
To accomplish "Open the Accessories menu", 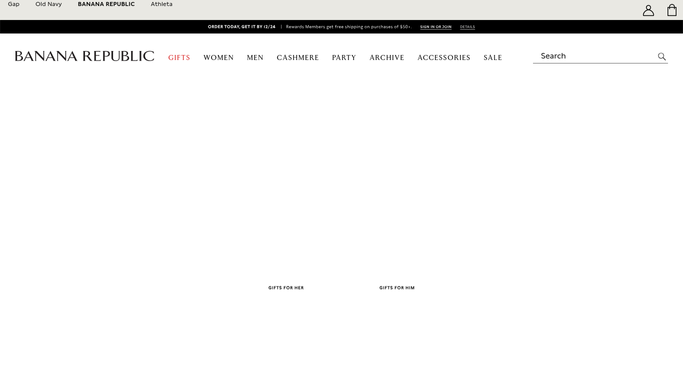I will click(x=444, y=57).
